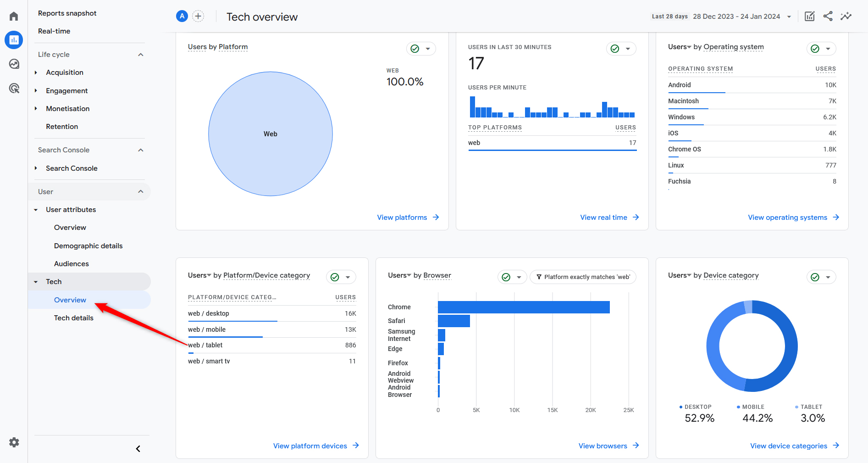Open the date range dropdown arrow
This screenshot has height=463, width=868.
[789, 16]
